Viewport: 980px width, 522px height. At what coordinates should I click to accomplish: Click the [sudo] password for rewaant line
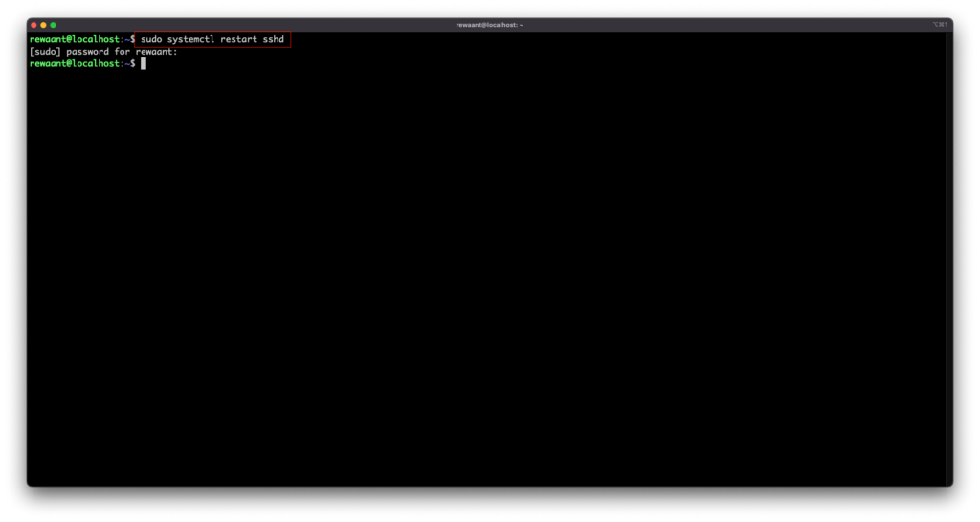[103, 52]
